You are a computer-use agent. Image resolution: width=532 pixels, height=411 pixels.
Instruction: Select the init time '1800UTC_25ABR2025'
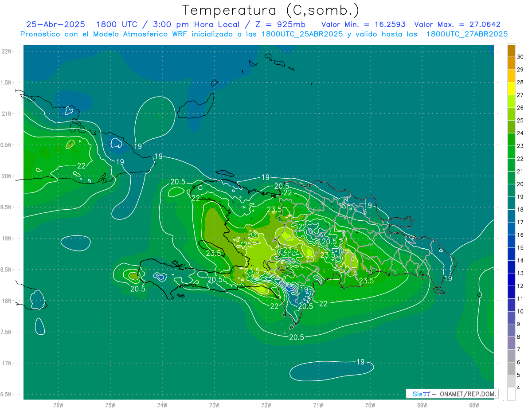click(302, 34)
